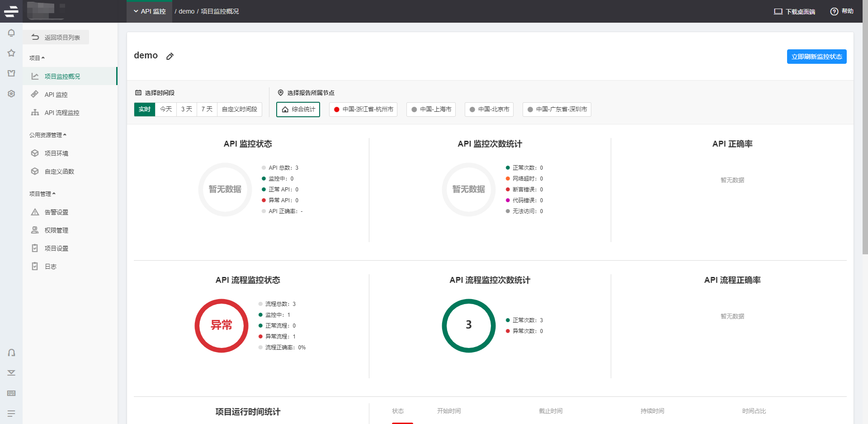Image resolution: width=868 pixels, height=424 pixels.
Task: Click the download desktop client monitor icon
Action: coord(778,11)
